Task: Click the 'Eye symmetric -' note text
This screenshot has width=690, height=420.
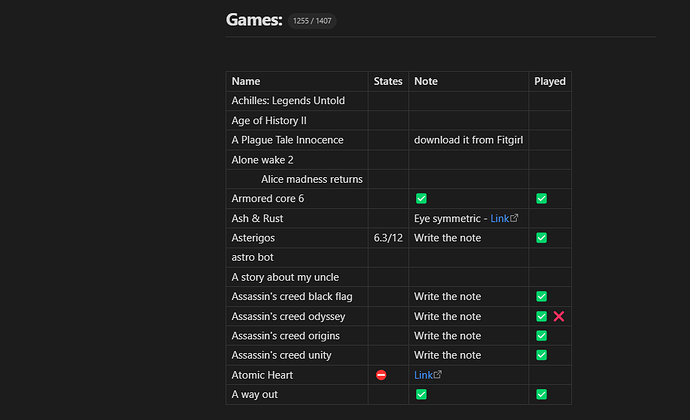Action: point(451,218)
